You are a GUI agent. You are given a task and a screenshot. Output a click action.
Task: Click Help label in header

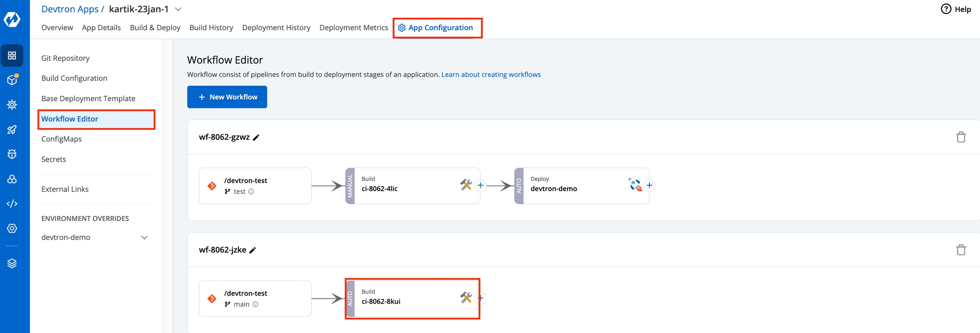tap(963, 9)
